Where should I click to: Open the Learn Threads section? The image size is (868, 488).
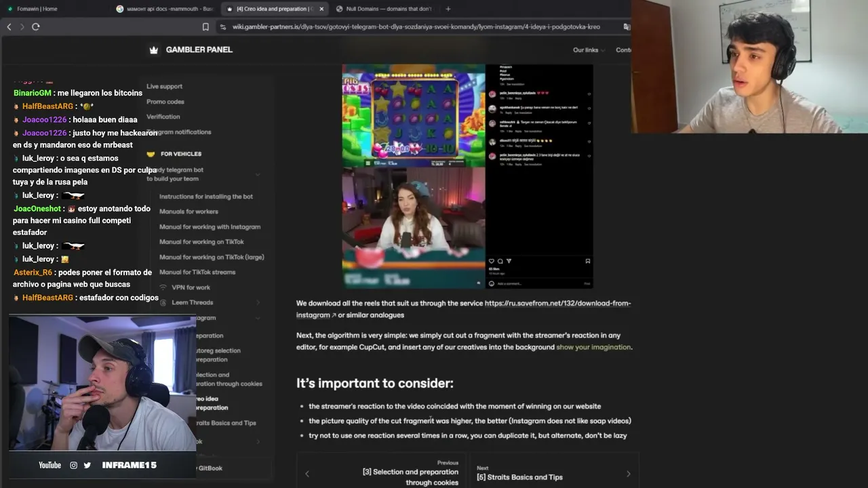tap(193, 302)
